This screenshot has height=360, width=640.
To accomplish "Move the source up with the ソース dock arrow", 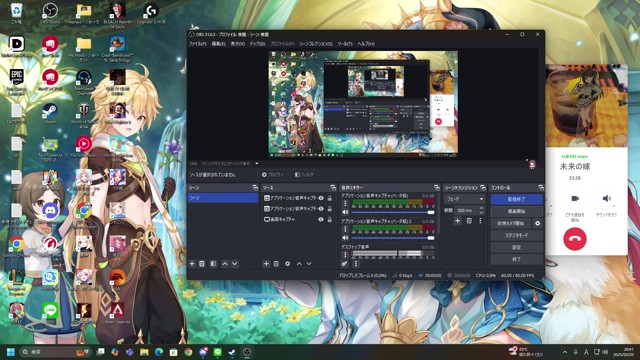I will 299,264.
